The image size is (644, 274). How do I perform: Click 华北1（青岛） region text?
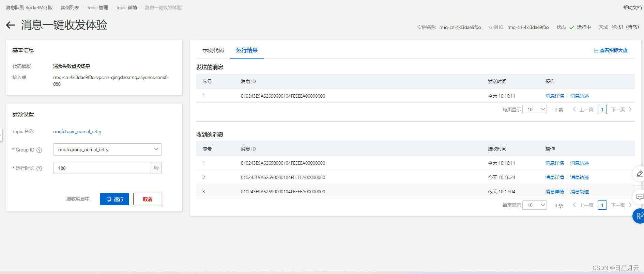[x=625, y=27]
